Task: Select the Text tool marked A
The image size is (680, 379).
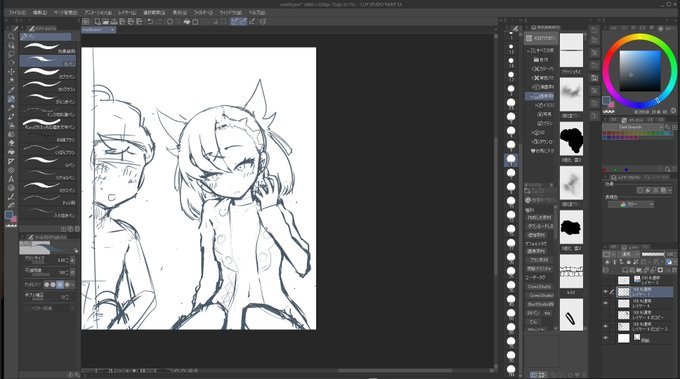Action: 11,179
